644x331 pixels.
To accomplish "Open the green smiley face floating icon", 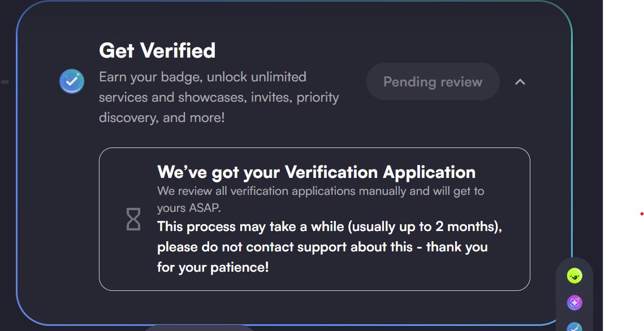I will pyautogui.click(x=574, y=276).
